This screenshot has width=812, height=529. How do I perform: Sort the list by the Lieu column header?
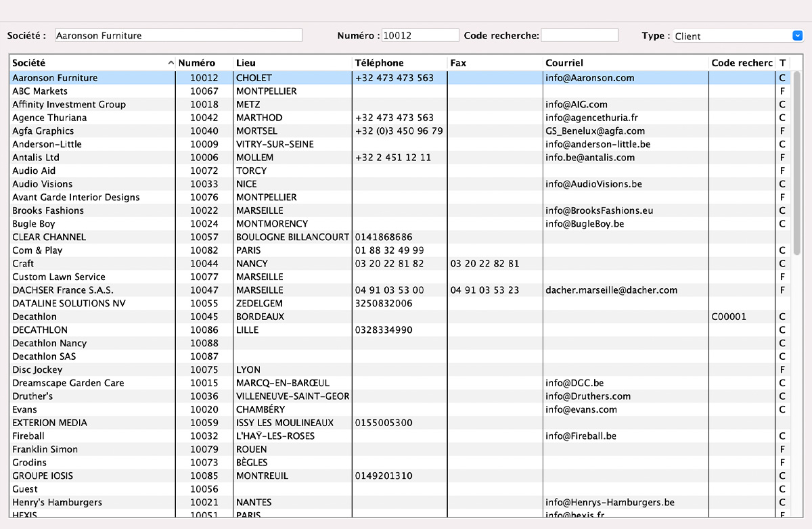(244, 62)
